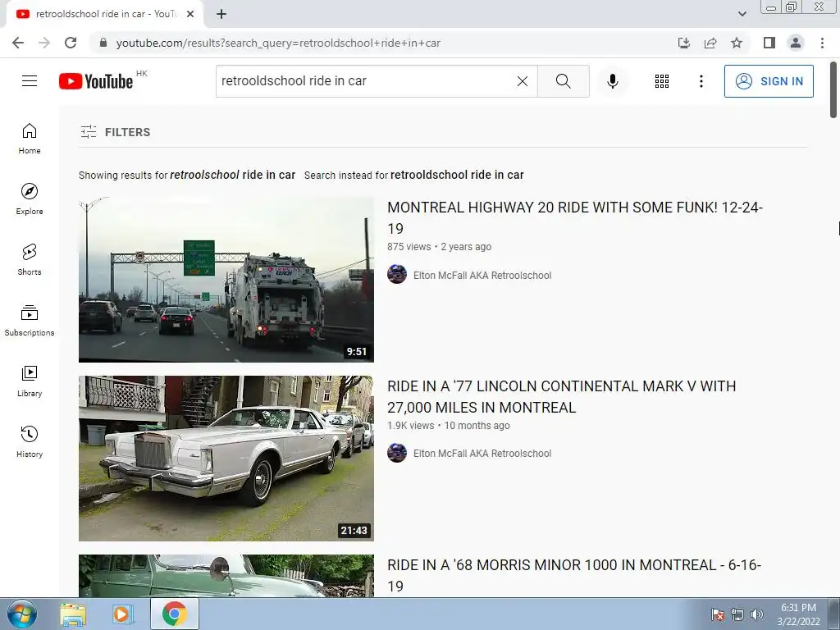Select the retrooldschool ride in car tab

point(106,14)
